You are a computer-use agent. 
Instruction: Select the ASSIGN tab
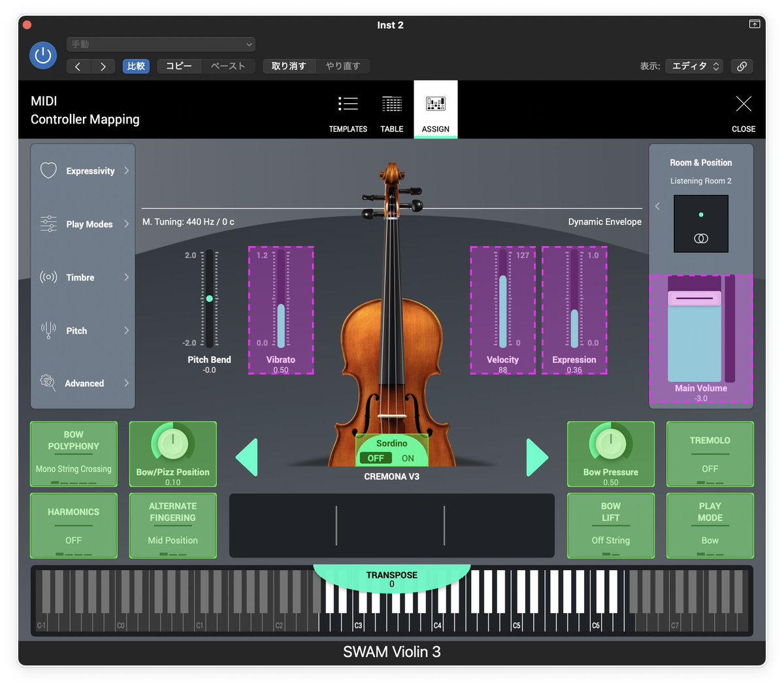[436, 110]
